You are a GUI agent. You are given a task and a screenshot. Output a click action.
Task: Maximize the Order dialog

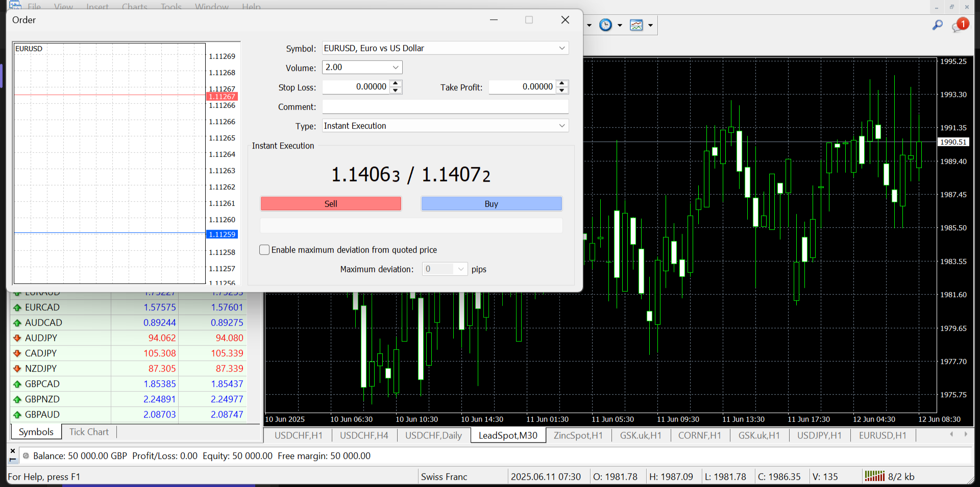[x=529, y=20]
